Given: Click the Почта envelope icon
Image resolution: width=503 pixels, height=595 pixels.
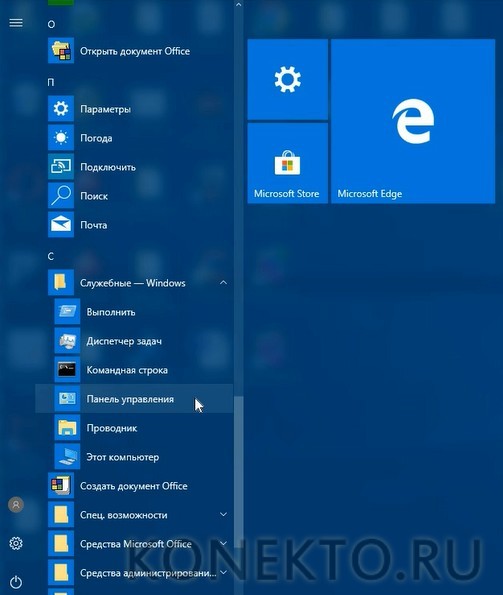Looking at the screenshot, I should pos(61,225).
